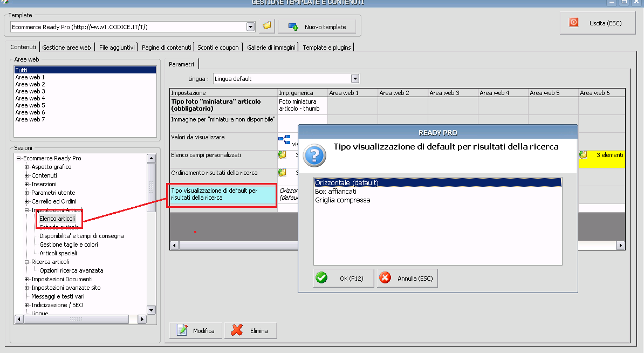Select Orizzontale (default) in the dialog list
Image resolution: width=644 pixels, height=353 pixels.
438,183
